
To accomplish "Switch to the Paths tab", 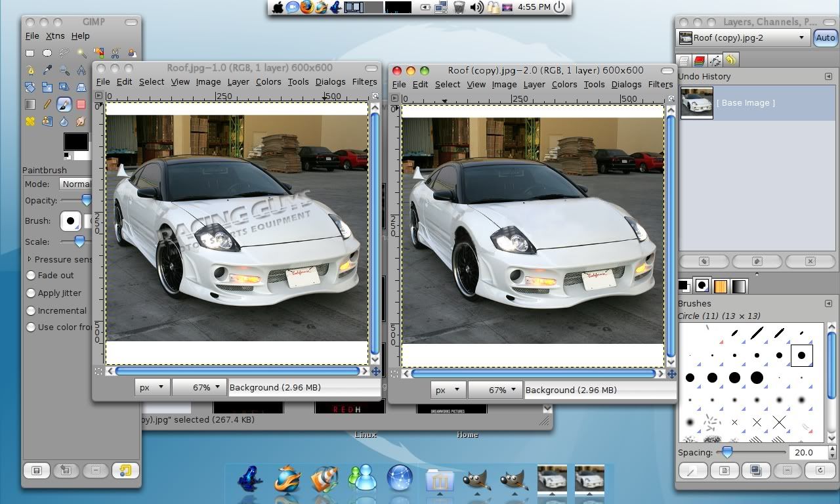I will click(x=715, y=60).
